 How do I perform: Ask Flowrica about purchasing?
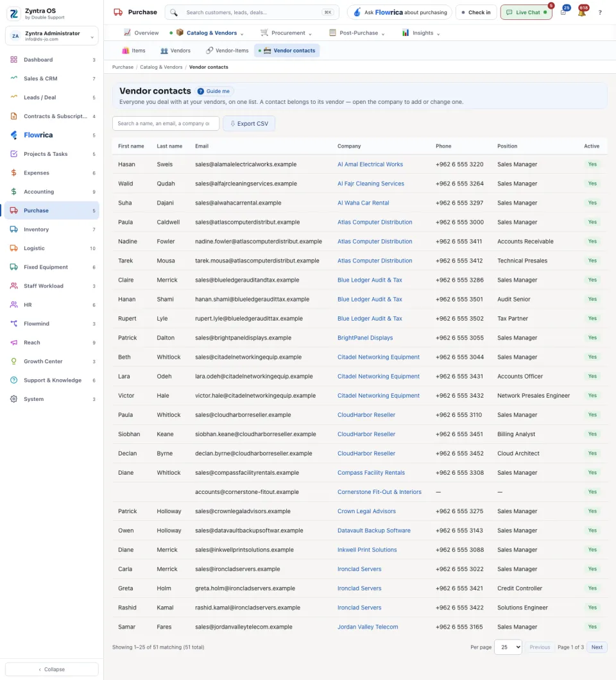pos(400,12)
